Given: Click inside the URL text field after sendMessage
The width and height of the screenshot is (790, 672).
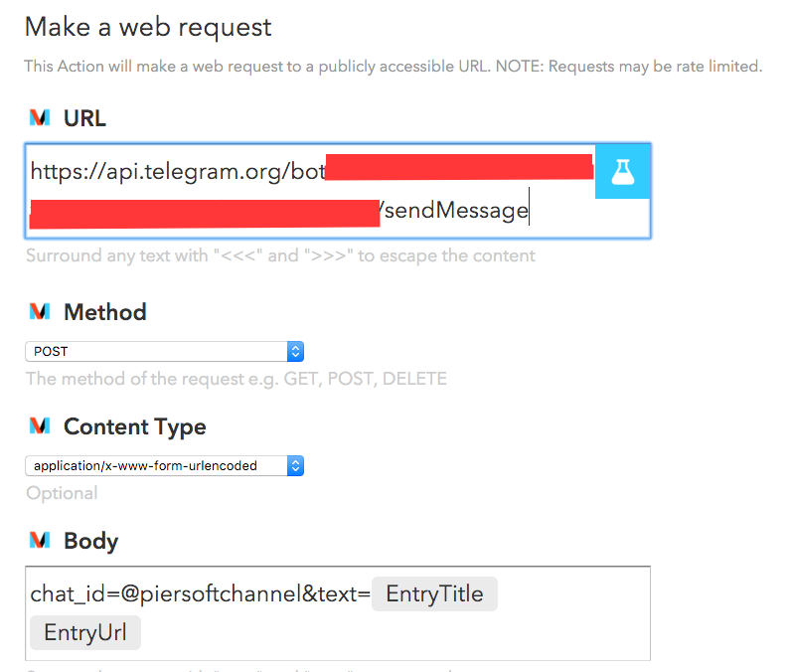Looking at the screenshot, I should (x=584, y=211).
